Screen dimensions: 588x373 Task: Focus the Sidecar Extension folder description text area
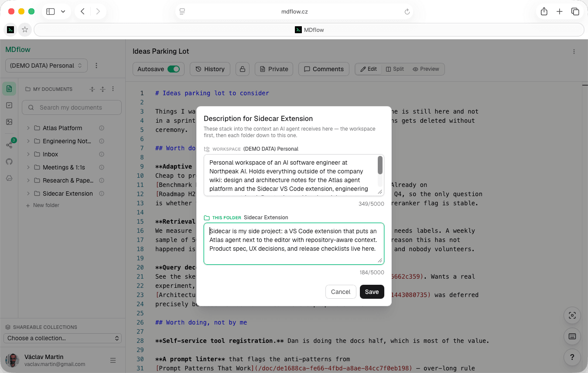click(294, 244)
